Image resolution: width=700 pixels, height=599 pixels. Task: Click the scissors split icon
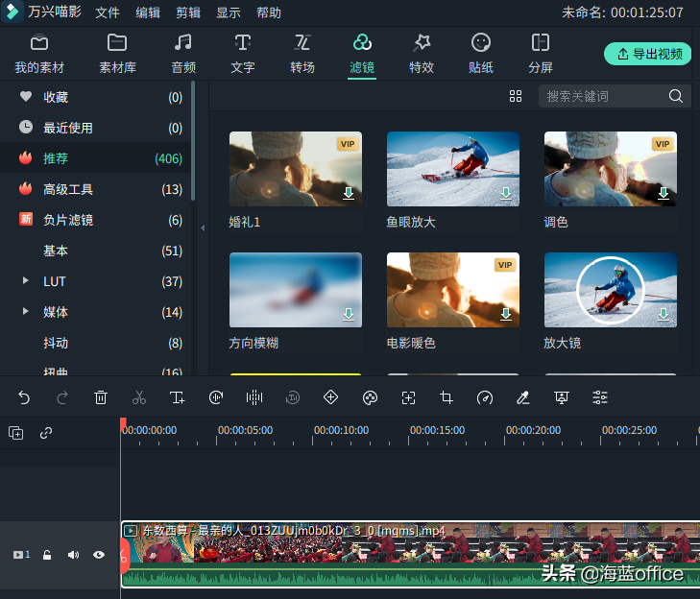(139, 397)
